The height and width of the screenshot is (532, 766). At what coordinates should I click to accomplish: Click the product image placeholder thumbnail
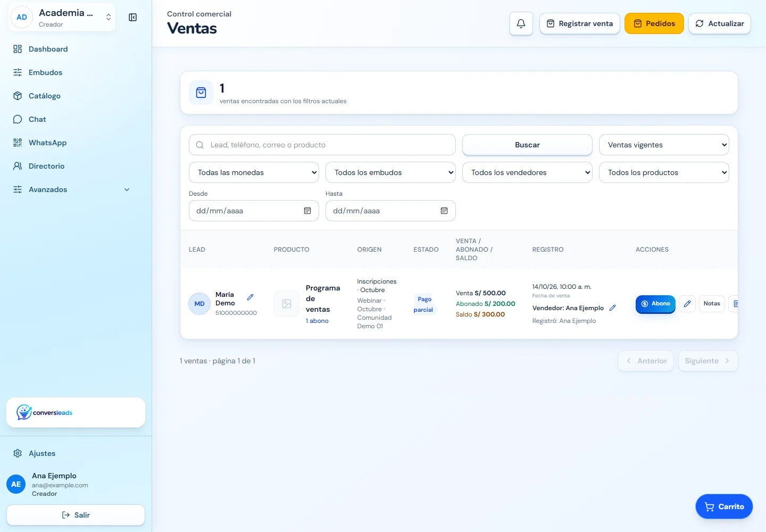pyautogui.click(x=287, y=304)
